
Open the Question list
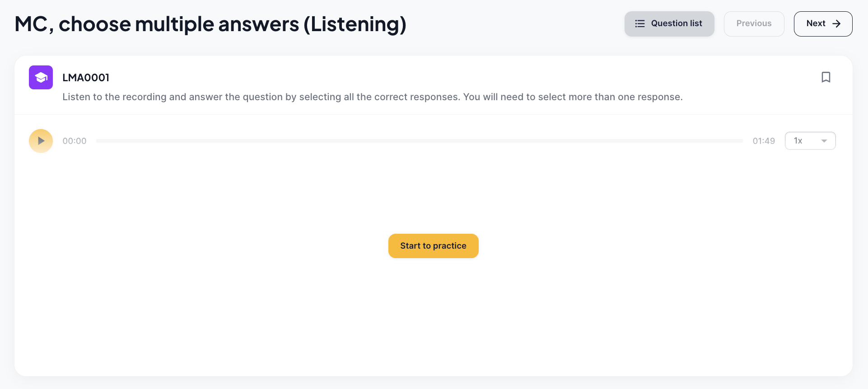pos(669,23)
